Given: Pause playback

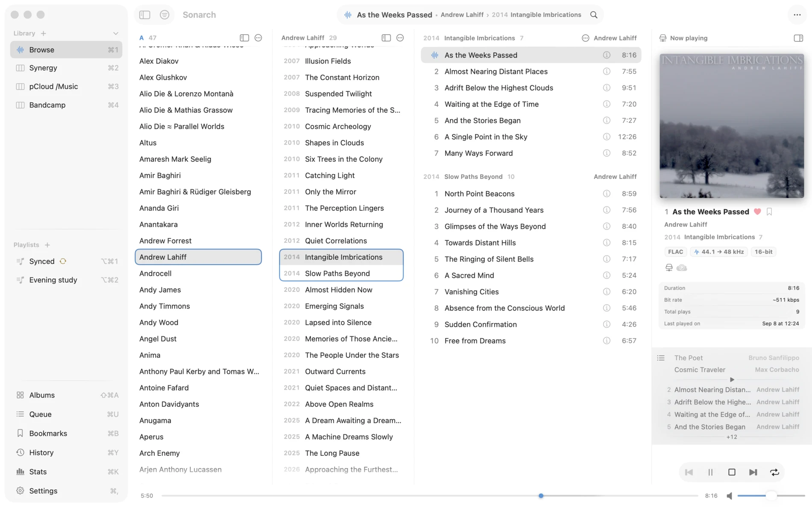Looking at the screenshot, I should pos(710,472).
